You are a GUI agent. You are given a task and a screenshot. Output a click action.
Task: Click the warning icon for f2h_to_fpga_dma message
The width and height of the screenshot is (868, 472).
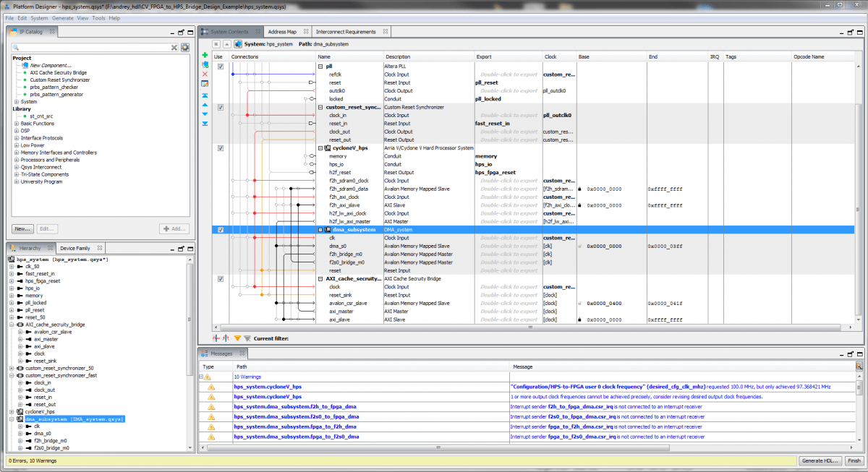[x=211, y=407]
